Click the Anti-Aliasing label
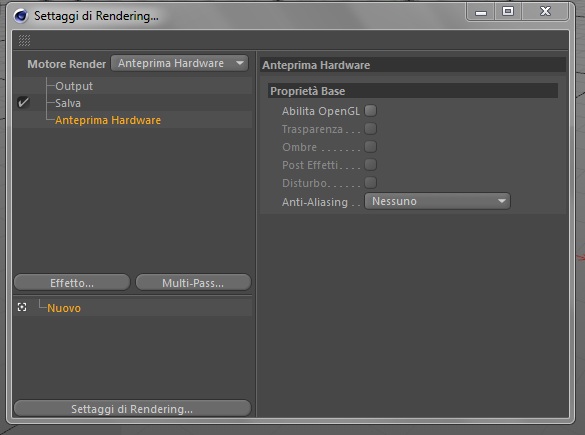 click(315, 202)
